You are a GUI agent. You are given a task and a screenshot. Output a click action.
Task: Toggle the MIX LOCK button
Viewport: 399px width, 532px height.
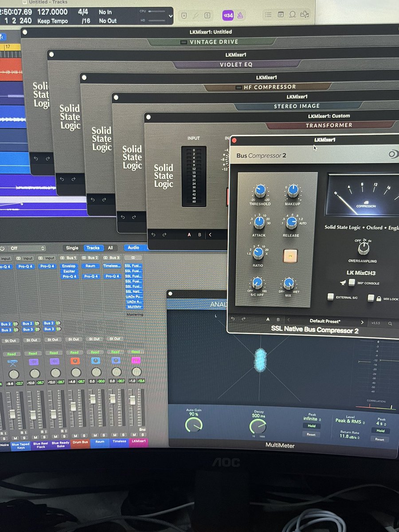(371, 298)
